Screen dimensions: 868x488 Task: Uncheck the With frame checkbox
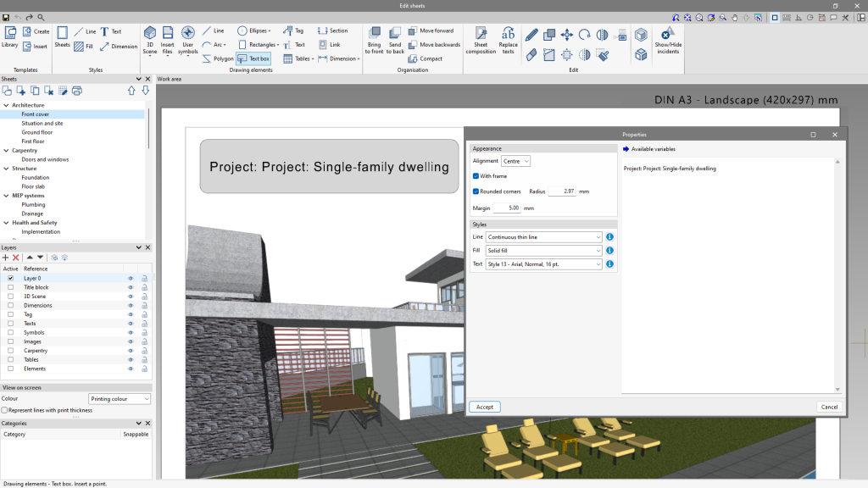pyautogui.click(x=476, y=176)
